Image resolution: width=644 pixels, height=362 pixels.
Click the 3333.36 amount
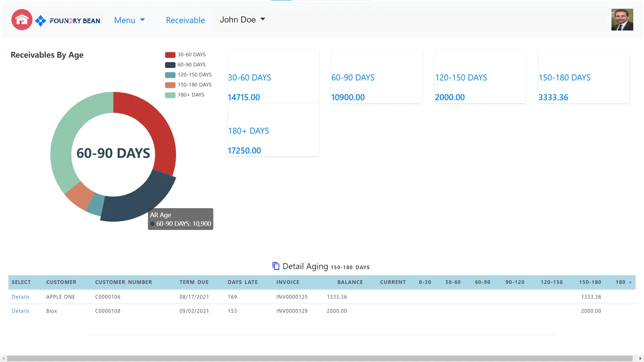click(553, 97)
